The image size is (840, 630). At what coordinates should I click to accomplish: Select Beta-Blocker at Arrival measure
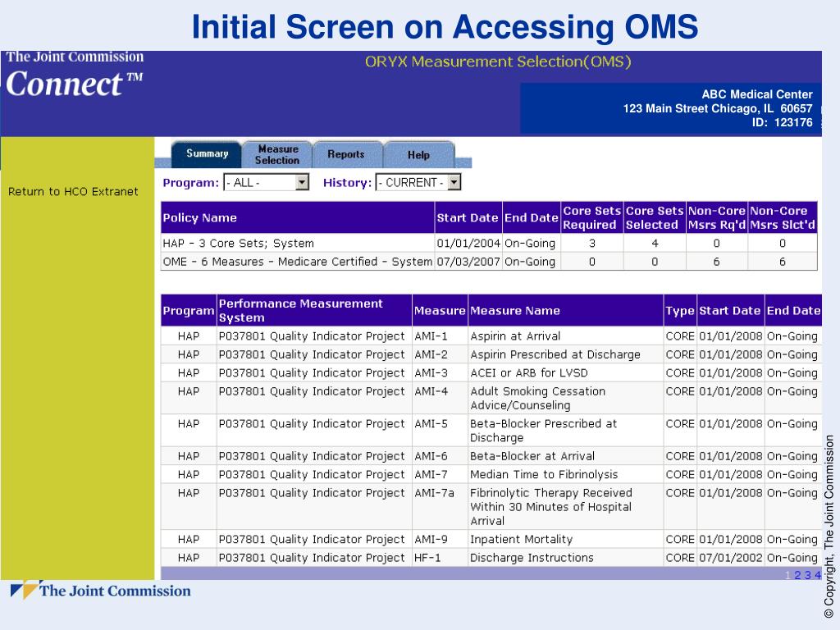(532, 456)
